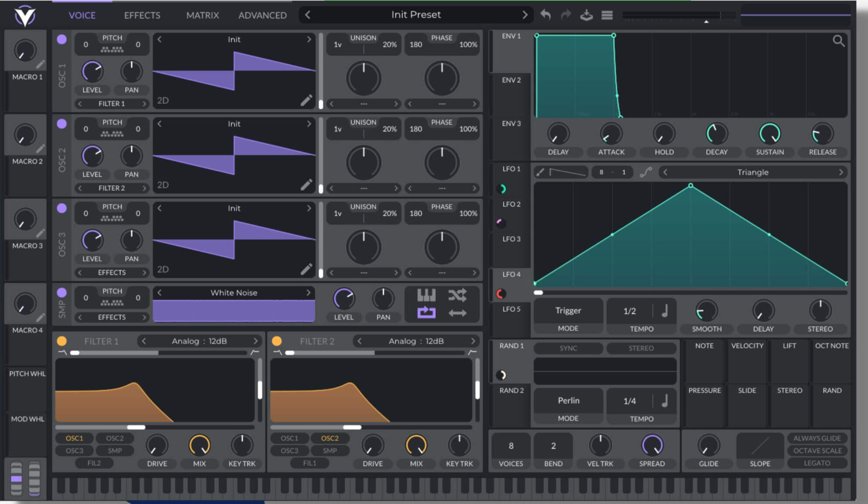Click the LFO paint pencil icon
Image resolution: width=868 pixels, height=504 pixels.
pos(540,172)
